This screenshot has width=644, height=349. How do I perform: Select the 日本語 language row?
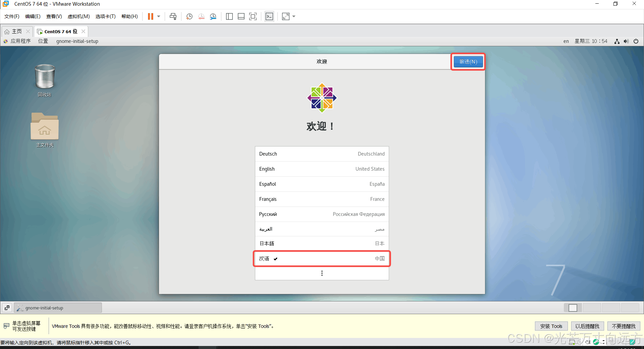pyautogui.click(x=322, y=243)
